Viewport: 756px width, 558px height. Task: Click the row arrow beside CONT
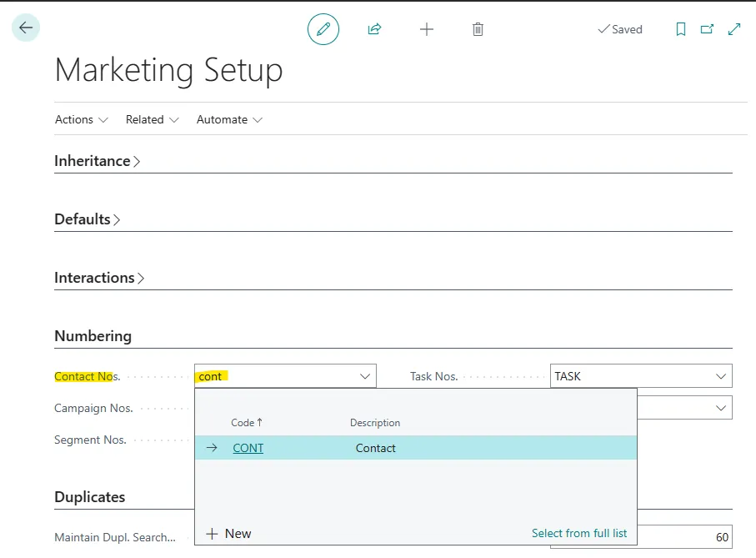pyautogui.click(x=212, y=448)
